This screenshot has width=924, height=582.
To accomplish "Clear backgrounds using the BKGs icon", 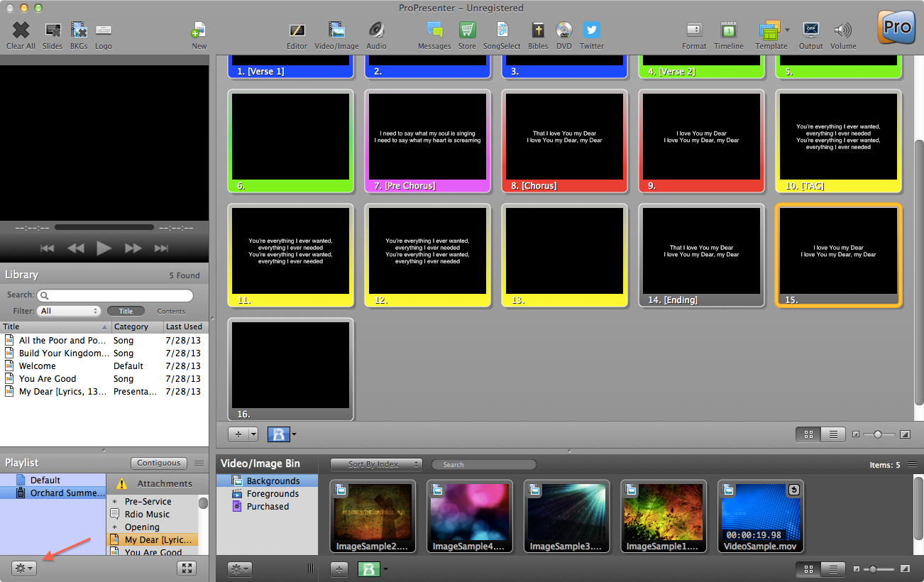I will 79,30.
